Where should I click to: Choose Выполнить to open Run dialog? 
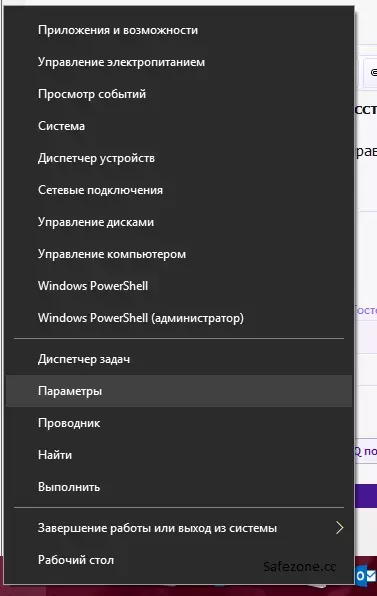click(x=179, y=487)
